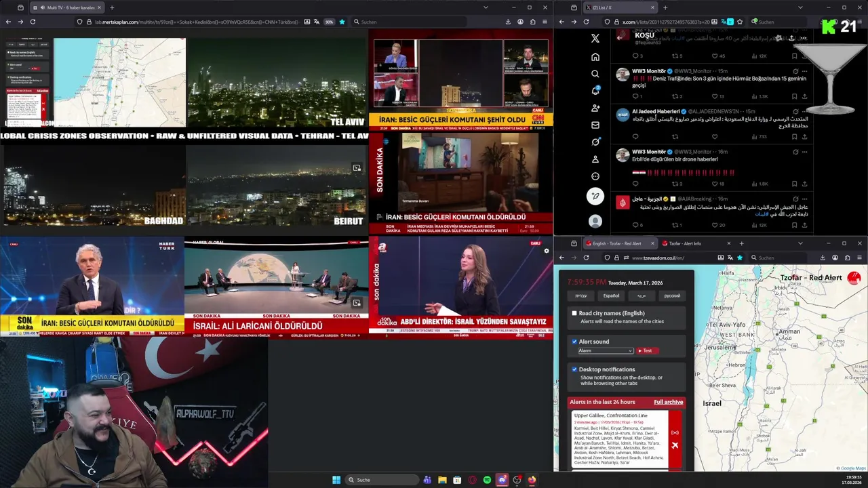868x488 pixels.
Task: Click the Beirut live camera feed
Action: (x=277, y=184)
